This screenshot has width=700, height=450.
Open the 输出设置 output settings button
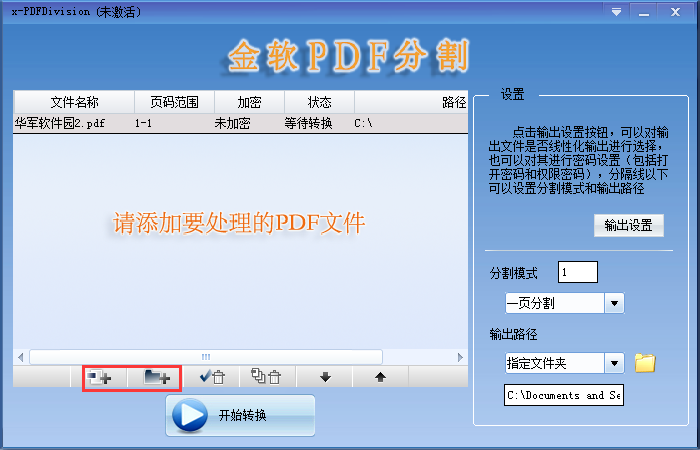[629, 225]
